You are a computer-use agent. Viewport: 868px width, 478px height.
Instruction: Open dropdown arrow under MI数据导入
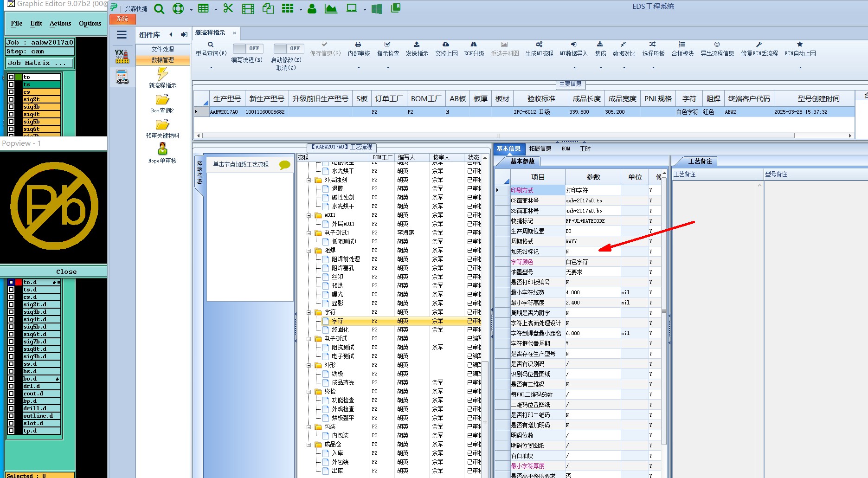(573, 68)
